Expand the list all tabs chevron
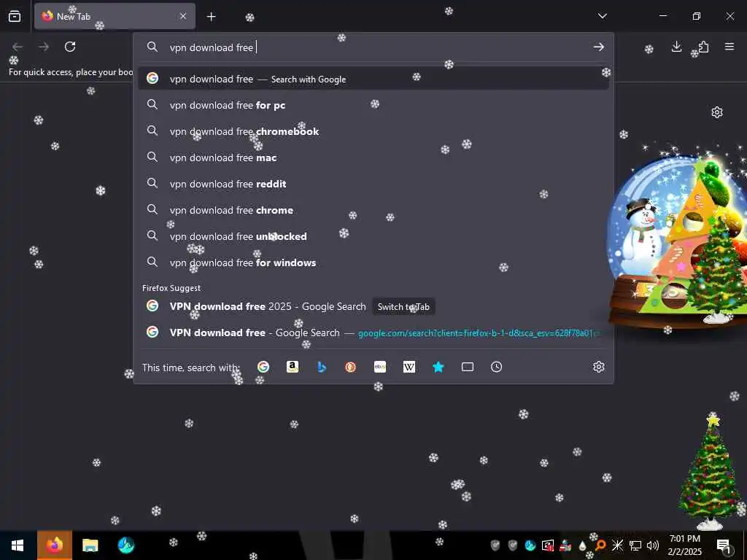The image size is (747, 560). pos(603,16)
